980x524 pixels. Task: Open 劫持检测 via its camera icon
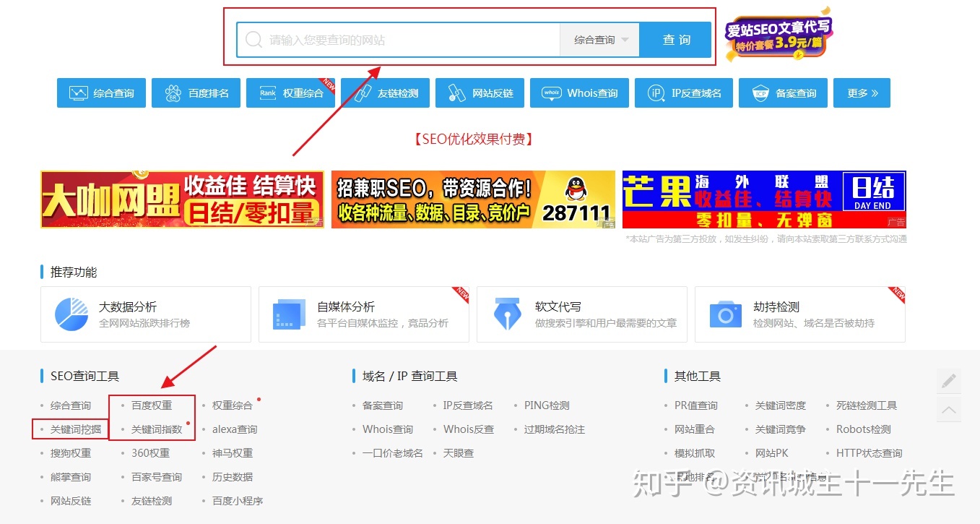(x=726, y=314)
